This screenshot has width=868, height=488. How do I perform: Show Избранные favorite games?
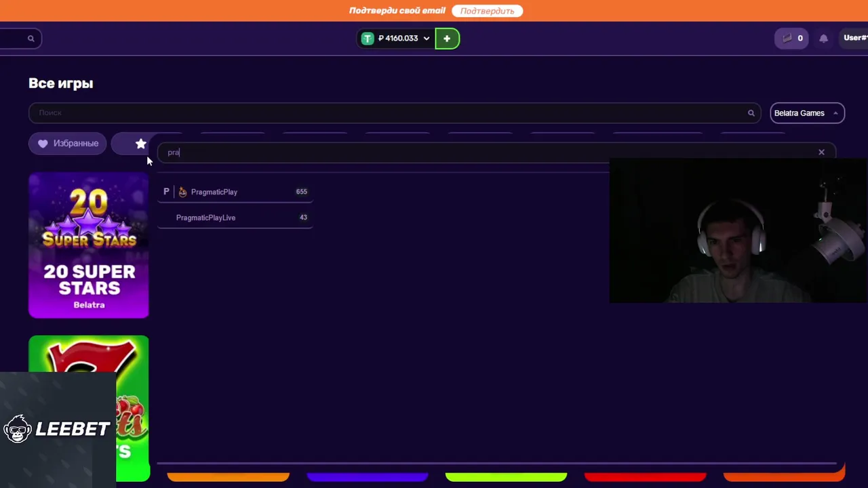(68, 143)
